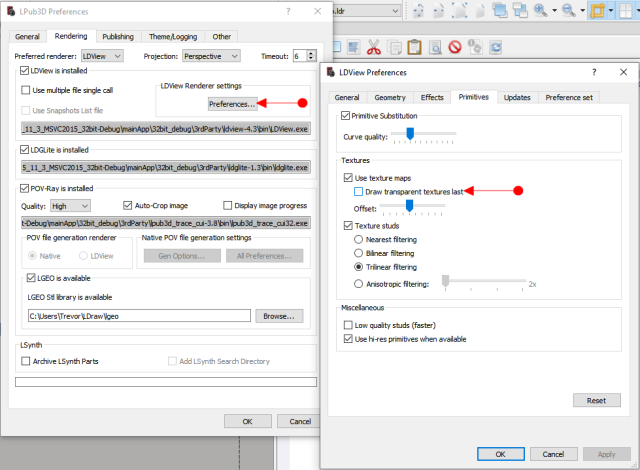Click the send-to-back layers icon
The height and width of the screenshot is (470, 640).
click(x=520, y=10)
